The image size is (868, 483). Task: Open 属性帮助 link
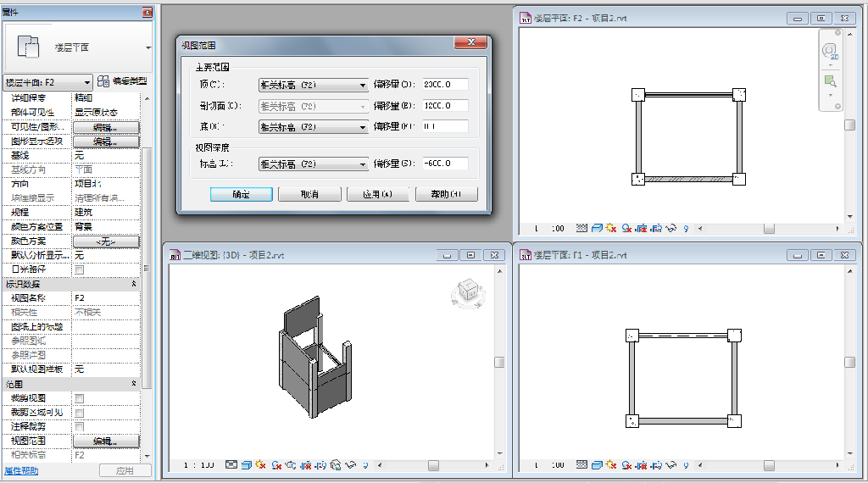coord(21,471)
